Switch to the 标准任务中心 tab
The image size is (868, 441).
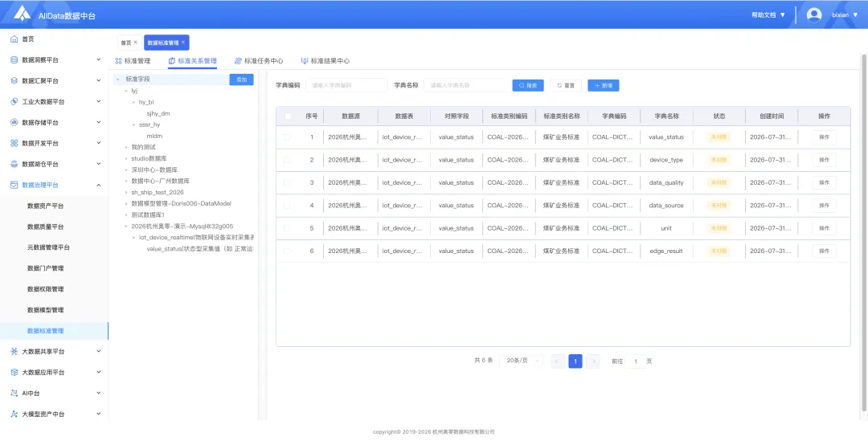click(x=259, y=61)
